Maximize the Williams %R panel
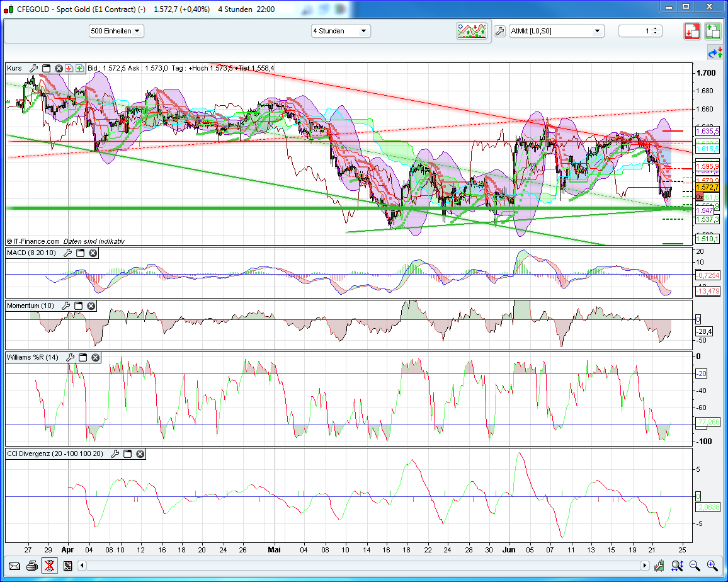728x582 pixels. point(82,357)
